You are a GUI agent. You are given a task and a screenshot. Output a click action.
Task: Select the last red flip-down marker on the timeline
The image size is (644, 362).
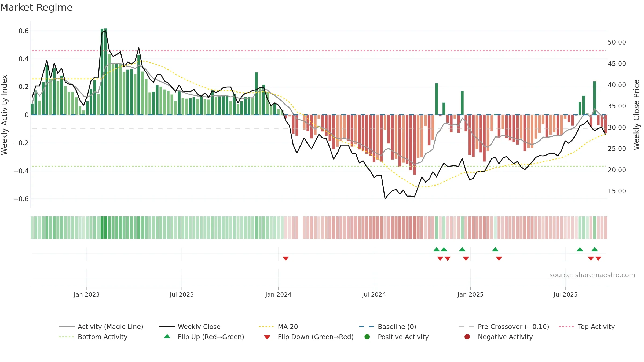click(598, 258)
